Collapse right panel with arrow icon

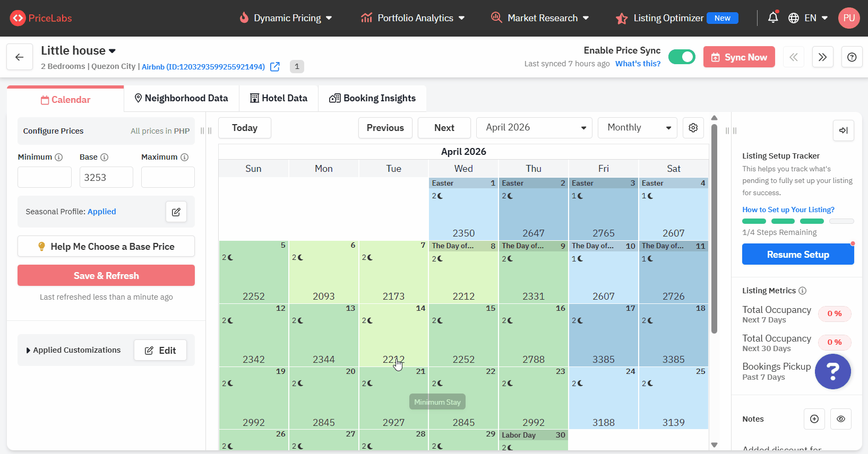(843, 130)
